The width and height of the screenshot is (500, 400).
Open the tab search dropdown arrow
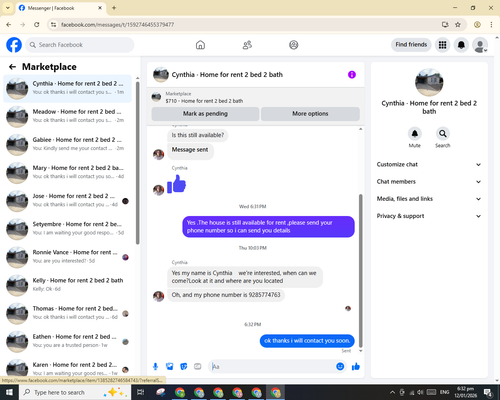tap(7, 8)
